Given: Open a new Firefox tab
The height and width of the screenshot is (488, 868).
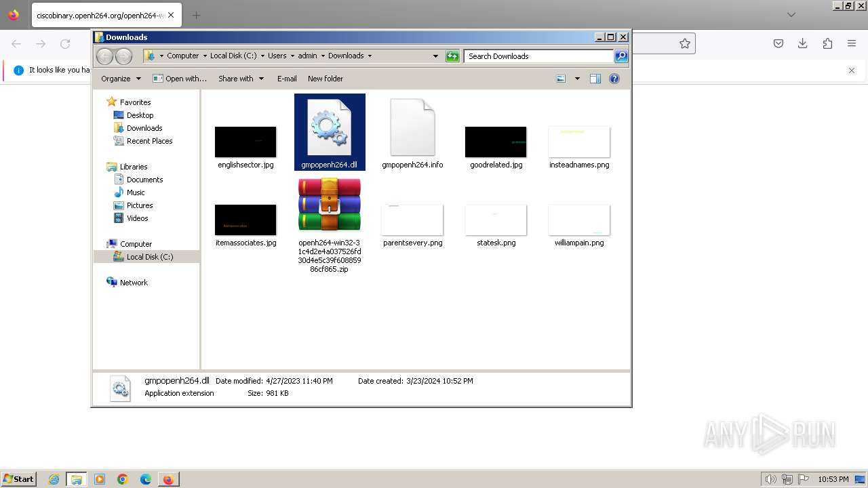Looking at the screenshot, I should click(196, 15).
